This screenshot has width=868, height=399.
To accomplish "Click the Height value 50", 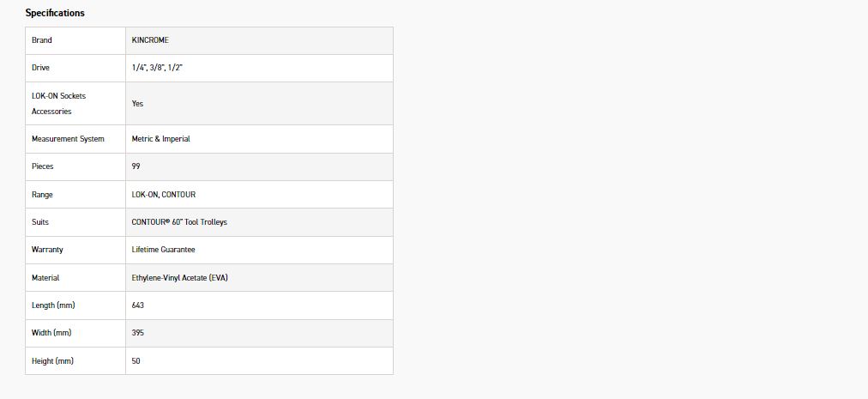I will coord(136,361).
